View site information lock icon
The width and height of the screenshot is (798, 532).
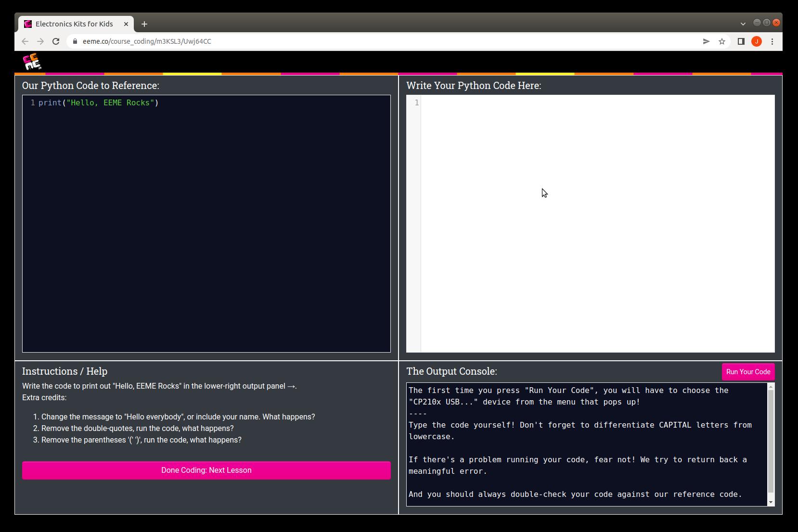coord(75,41)
